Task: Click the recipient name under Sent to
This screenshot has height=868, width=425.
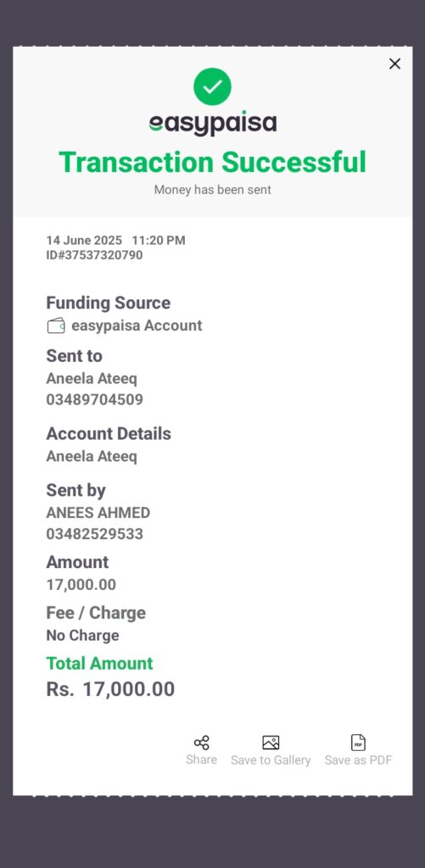Action: point(92,379)
